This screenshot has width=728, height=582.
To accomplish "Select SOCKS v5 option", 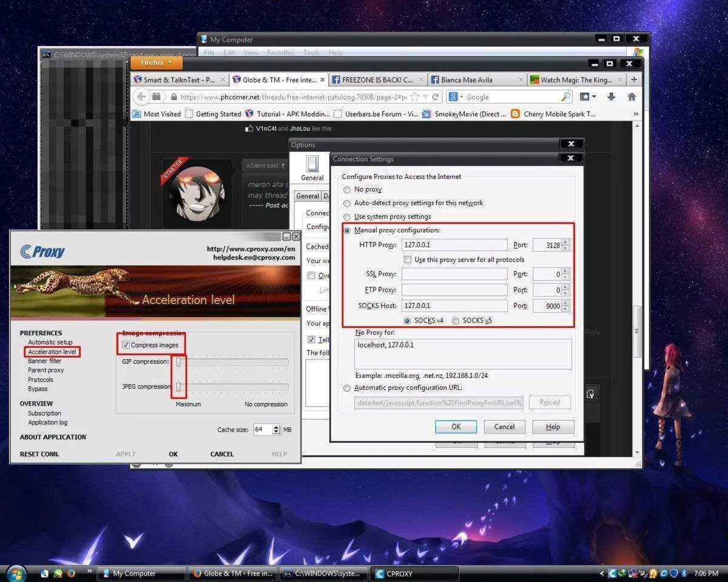I will (x=456, y=320).
